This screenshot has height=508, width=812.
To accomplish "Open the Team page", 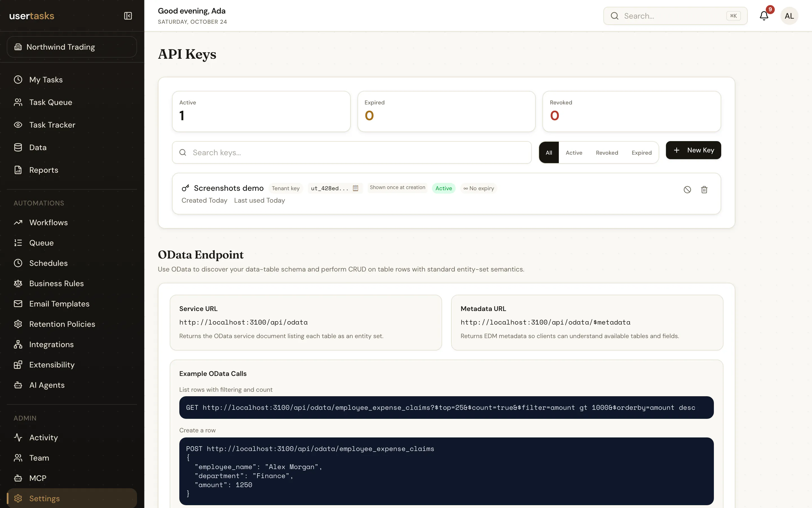I will pos(72,457).
